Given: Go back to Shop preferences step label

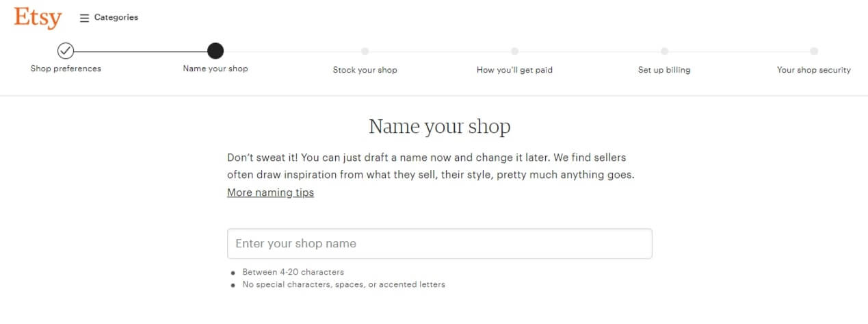Looking at the screenshot, I should pos(66,68).
